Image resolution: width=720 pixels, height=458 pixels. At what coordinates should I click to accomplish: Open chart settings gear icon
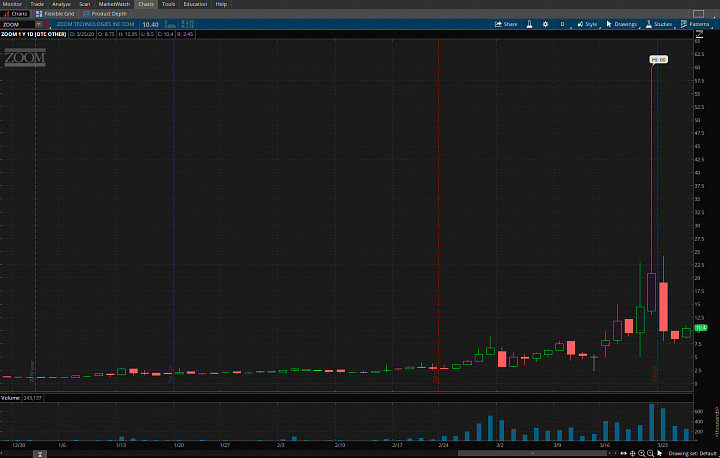pos(545,24)
